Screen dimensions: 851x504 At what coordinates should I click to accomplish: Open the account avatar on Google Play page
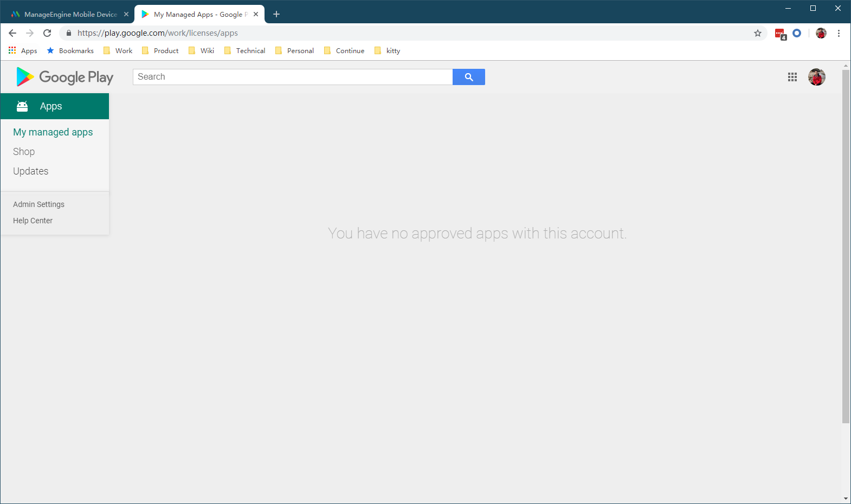click(x=817, y=77)
